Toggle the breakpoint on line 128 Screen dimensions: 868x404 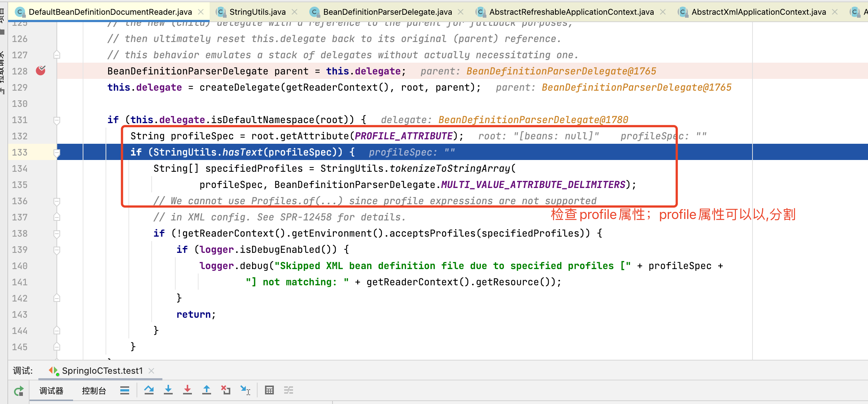(x=41, y=71)
